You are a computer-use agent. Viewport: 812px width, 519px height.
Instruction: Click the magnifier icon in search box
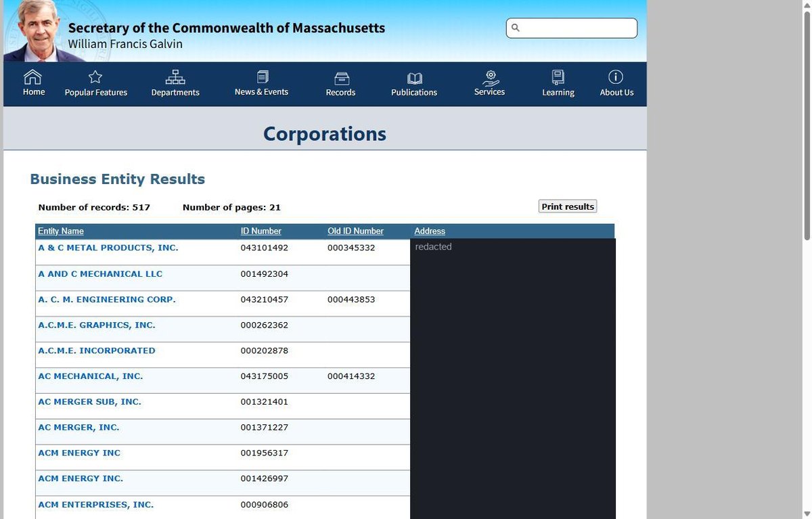tap(516, 28)
